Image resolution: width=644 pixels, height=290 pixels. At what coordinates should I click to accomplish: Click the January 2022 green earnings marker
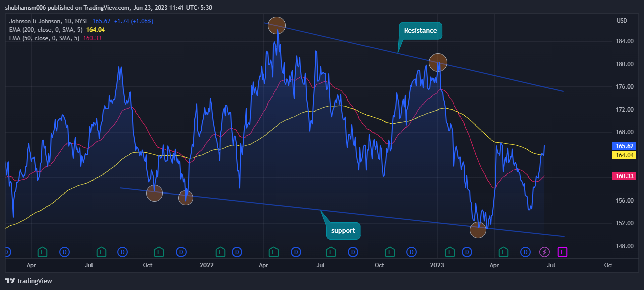tap(220, 251)
